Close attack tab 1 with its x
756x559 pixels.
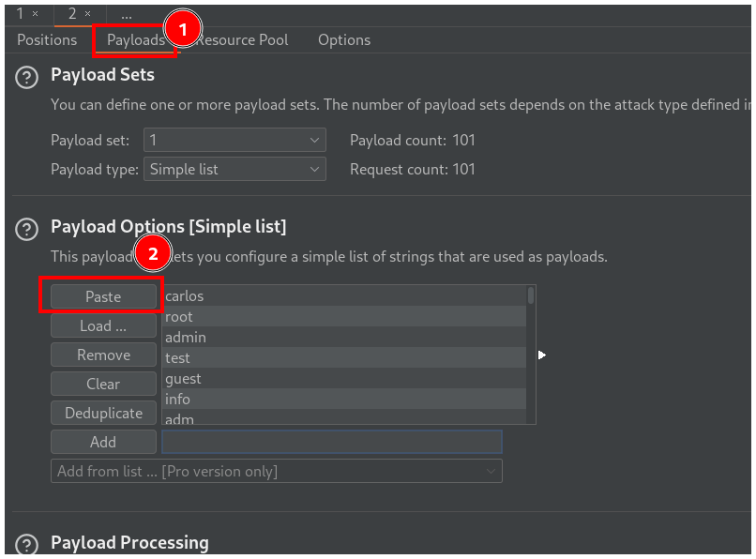[x=35, y=14]
